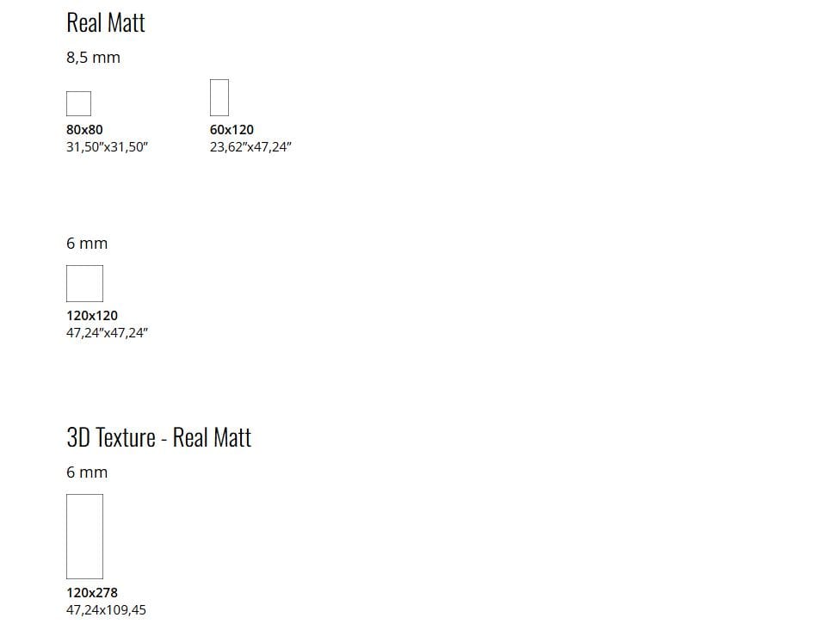Click the word "Matt" in the top heading

(126, 23)
